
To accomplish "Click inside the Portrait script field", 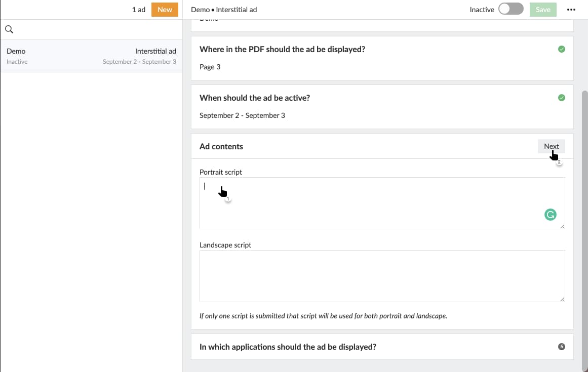I will point(355,202).
